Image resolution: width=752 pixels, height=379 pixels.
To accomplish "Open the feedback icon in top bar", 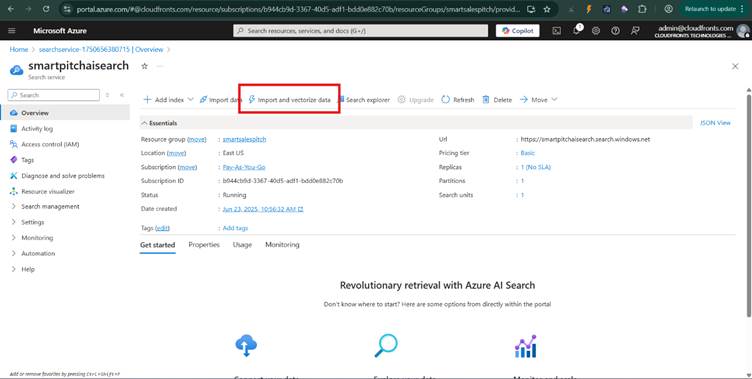I will (x=635, y=31).
